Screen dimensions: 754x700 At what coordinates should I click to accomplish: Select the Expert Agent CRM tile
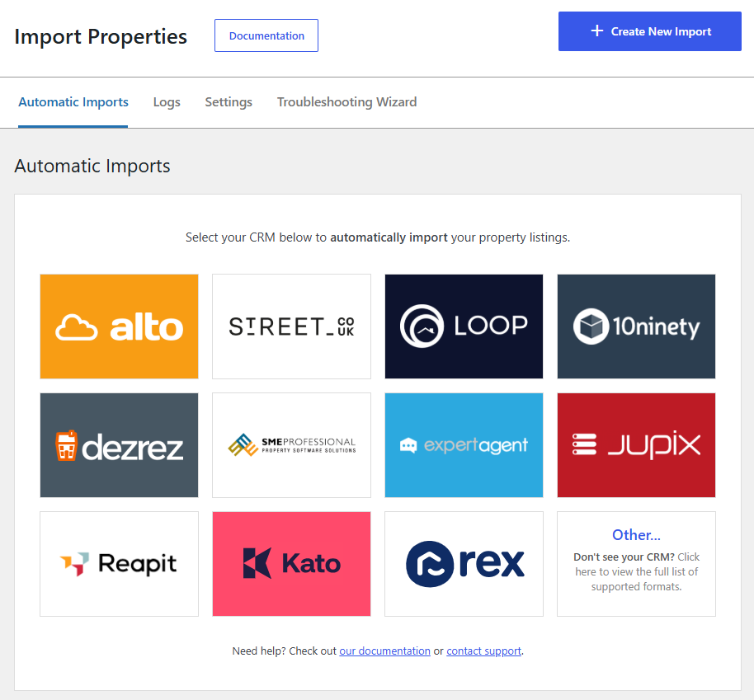tap(464, 445)
